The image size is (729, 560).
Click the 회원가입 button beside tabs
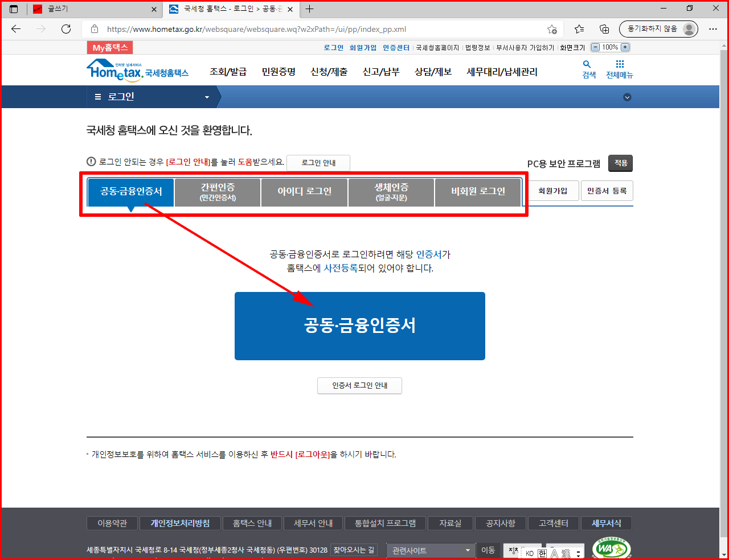pos(553,191)
